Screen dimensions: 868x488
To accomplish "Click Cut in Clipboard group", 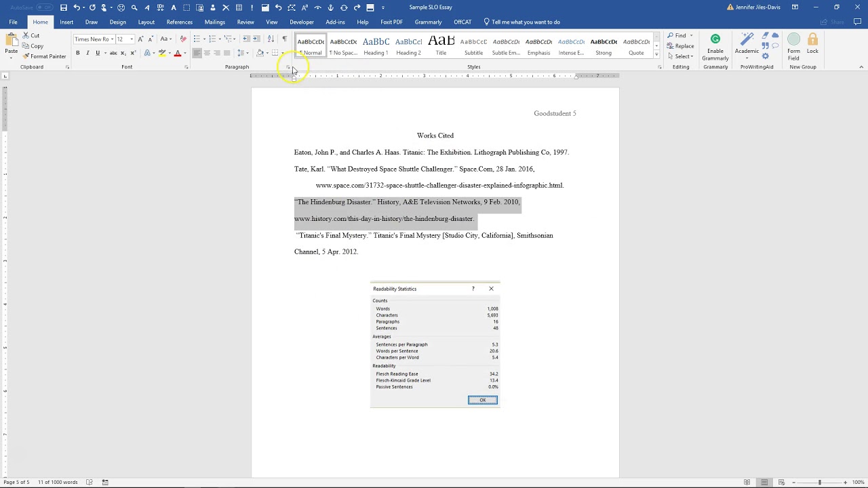I will coord(31,35).
